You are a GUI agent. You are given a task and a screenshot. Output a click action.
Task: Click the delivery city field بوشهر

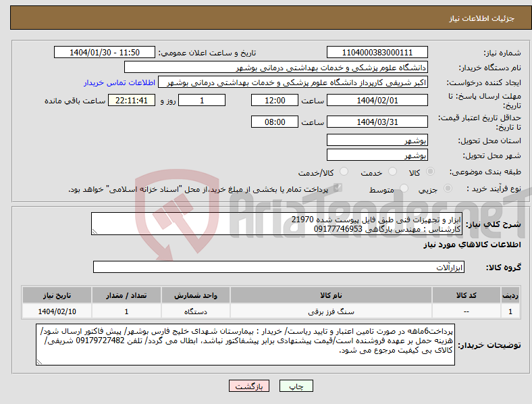tap(377, 155)
